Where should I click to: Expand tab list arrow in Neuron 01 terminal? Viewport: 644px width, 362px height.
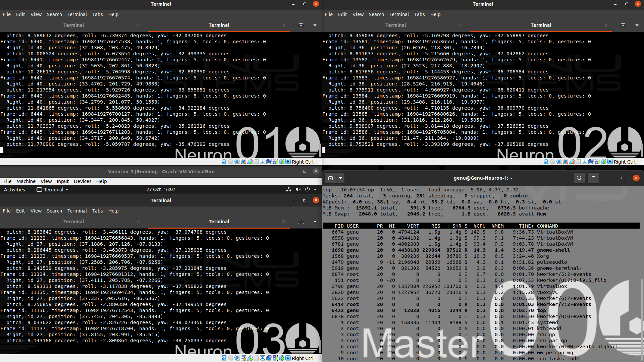click(315, 25)
